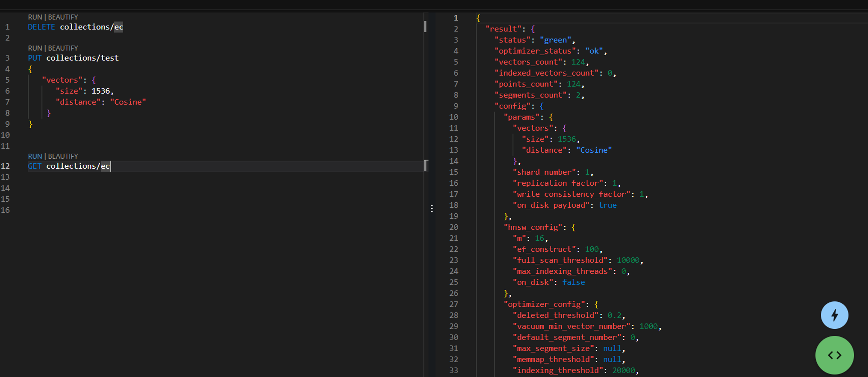
Task: Click the "config" key on response line 9
Action: coord(513,106)
